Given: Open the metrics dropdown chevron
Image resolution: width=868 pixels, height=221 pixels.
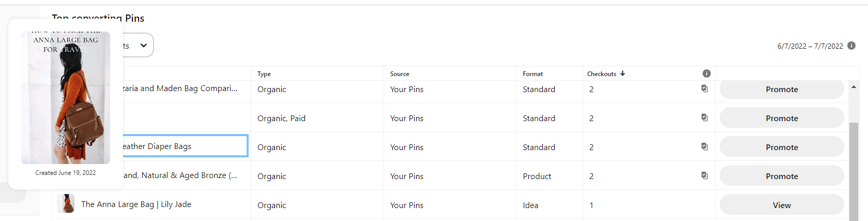Looking at the screenshot, I should point(144,46).
